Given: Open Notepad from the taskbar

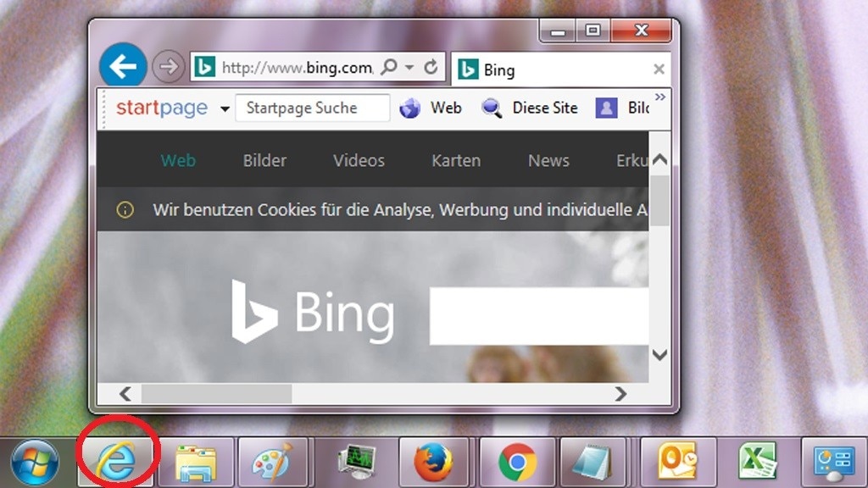Looking at the screenshot, I should coord(593,463).
